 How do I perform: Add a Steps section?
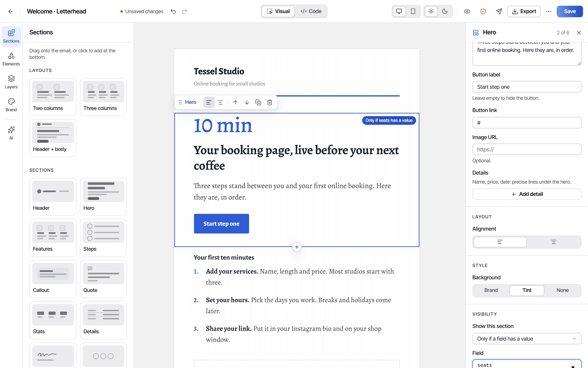coord(104,238)
